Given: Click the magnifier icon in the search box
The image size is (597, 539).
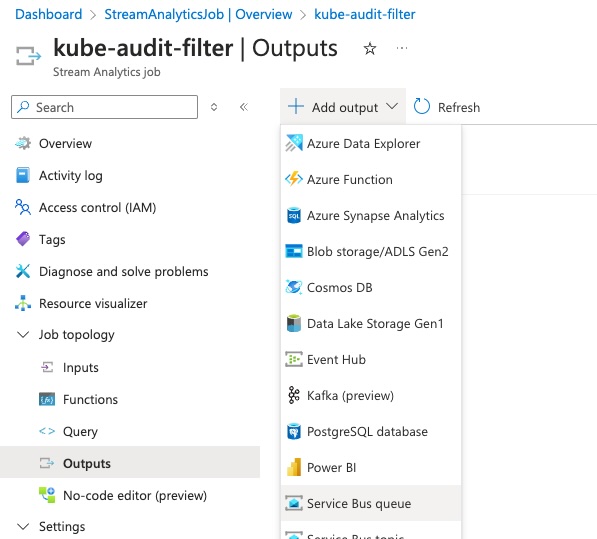Looking at the screenshot, I should point(24,107).
